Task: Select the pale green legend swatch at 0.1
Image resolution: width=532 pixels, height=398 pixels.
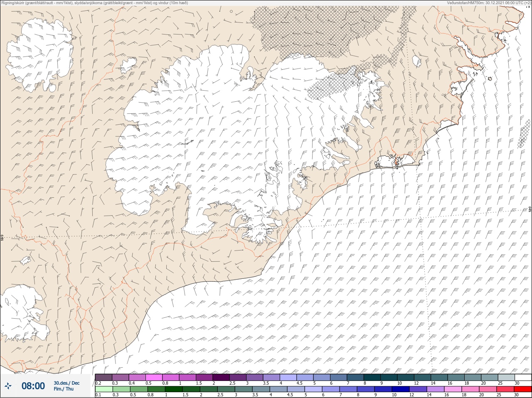Action: [103, 389]
